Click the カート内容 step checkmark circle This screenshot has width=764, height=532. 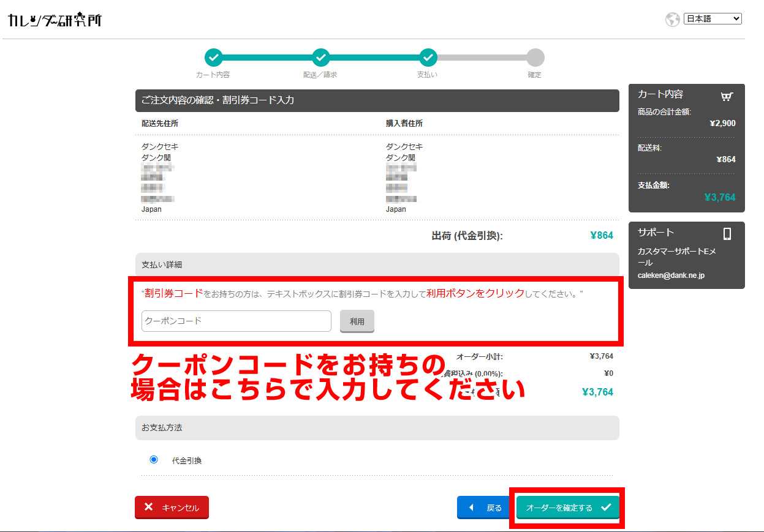pyautogui.click(x=213, y=58)
